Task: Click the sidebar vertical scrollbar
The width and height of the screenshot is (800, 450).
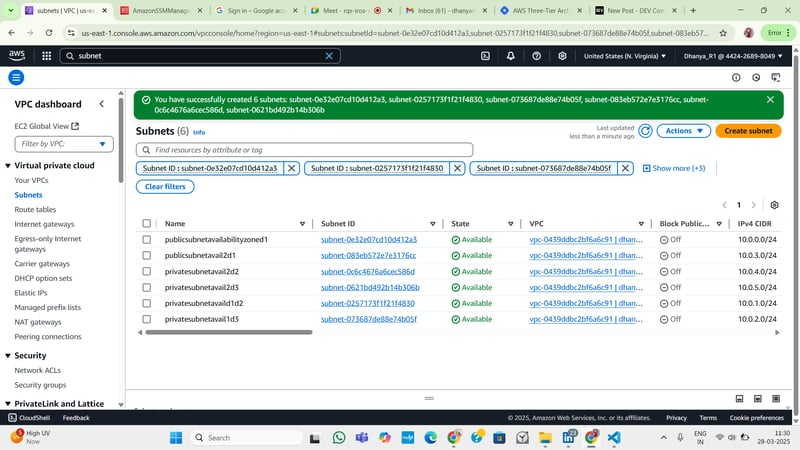Action: click(x=121, y=140)
